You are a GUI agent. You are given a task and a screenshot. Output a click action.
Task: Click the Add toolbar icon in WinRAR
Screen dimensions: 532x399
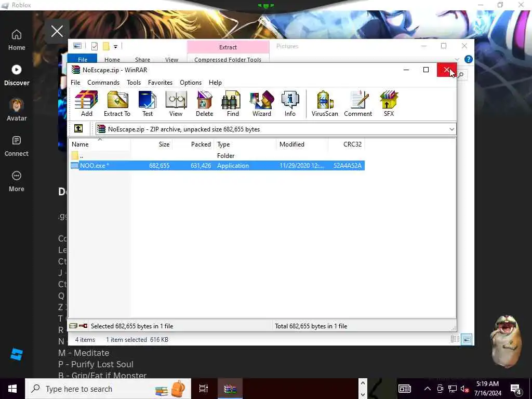(87, 103)
